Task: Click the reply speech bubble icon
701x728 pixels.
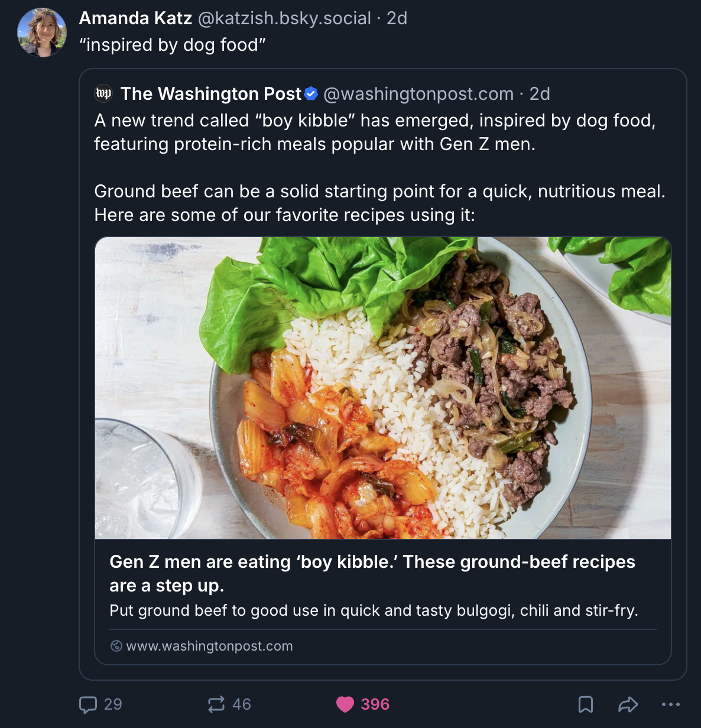Action: pos(88,704)
